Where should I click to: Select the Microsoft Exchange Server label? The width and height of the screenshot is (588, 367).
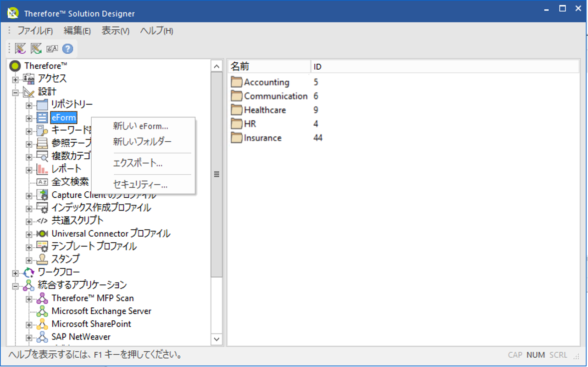tap(101, 311)
